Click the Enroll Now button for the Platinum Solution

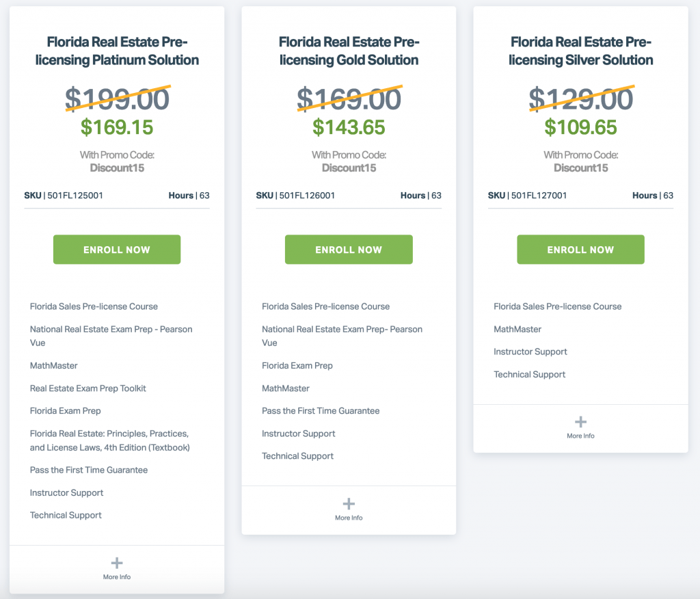(116, 249)
